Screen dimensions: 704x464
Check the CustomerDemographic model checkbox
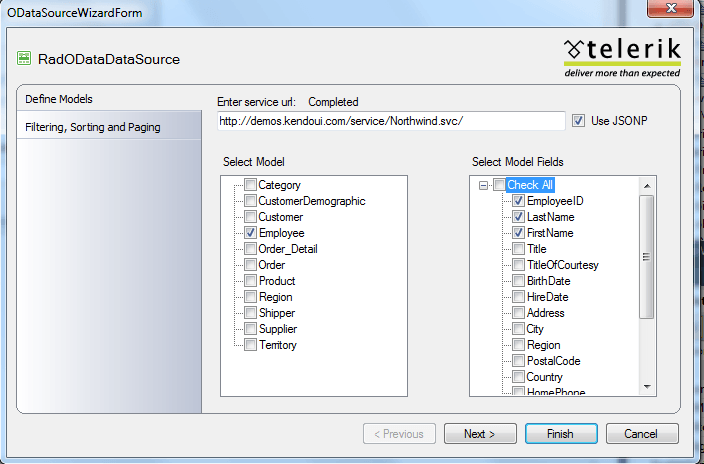point(250,201)
